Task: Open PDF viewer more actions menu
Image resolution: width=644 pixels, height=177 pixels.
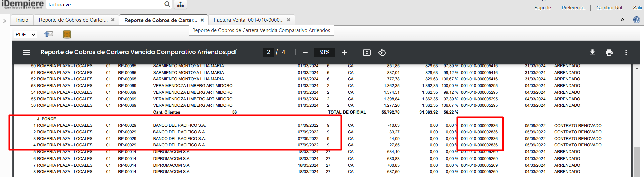Action: click(x=626, y=52)
